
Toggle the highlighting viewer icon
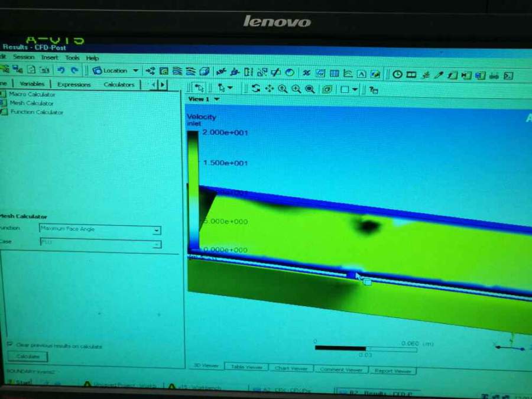coord(327,90)
